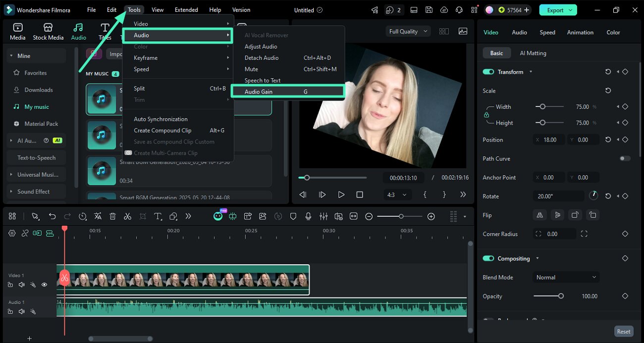
Task: Click the save project icon in title bar
Action: coord(429,10)
